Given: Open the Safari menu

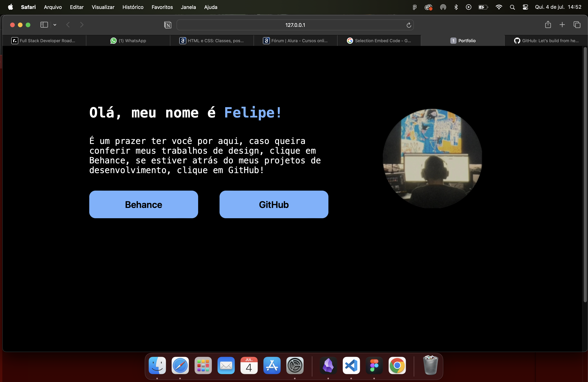Looking at the screenshot, I should click(28, 7).
